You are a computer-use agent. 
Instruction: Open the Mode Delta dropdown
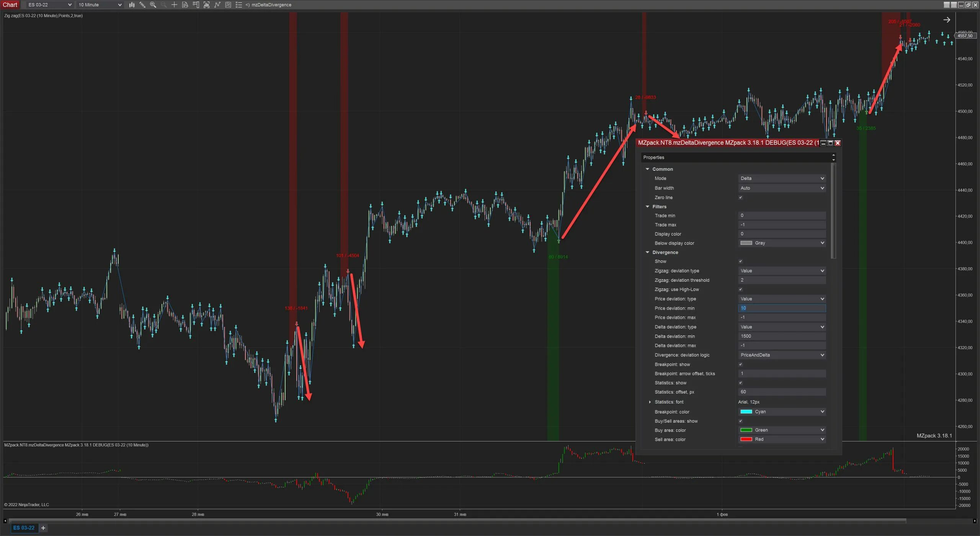click(x=782, y=178)
